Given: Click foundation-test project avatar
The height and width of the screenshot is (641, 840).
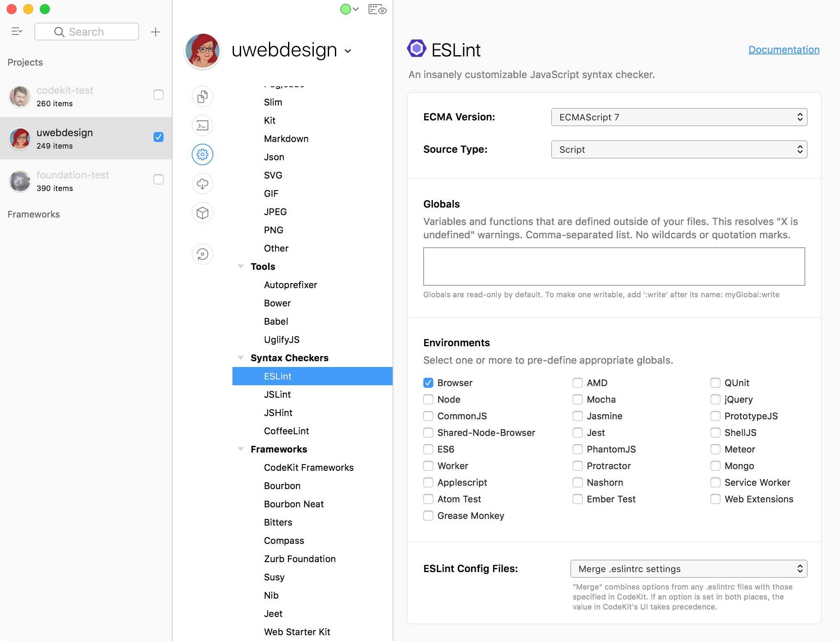Looking at the screenshot, I should [x=20, y=181].
